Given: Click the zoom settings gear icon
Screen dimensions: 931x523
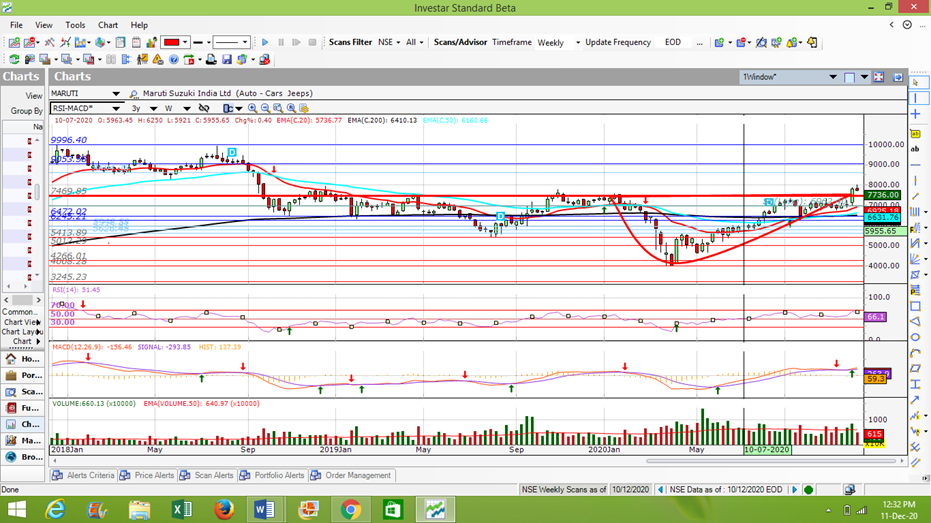Looking at the screenshot, I should tap(304, 108).
